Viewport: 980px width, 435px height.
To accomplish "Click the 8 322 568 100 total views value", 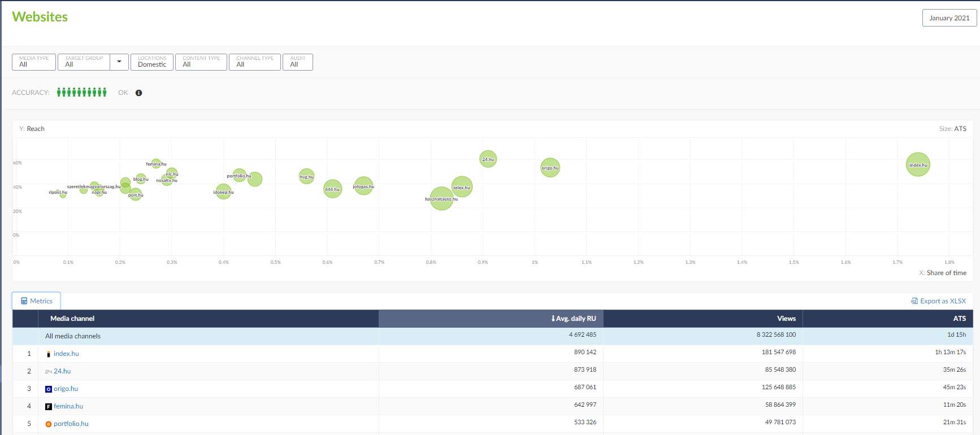I will [776, 334].
